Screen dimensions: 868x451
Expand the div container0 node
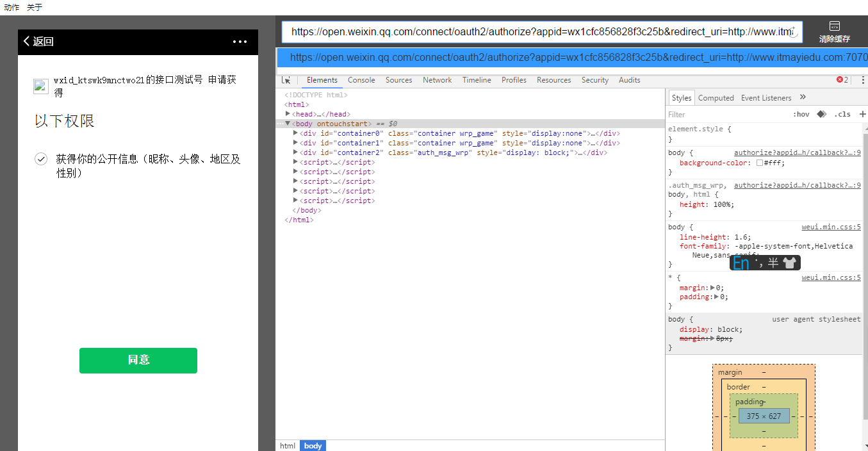295,133
